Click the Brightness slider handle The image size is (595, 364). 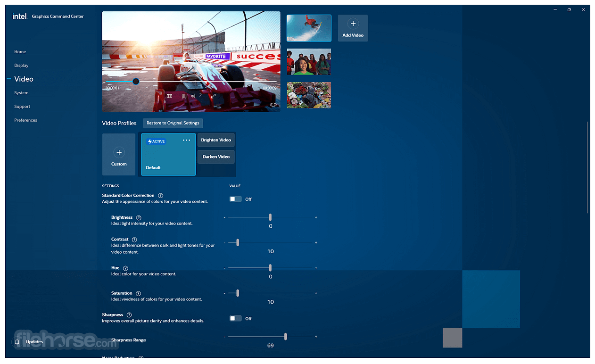pos(270,217)
